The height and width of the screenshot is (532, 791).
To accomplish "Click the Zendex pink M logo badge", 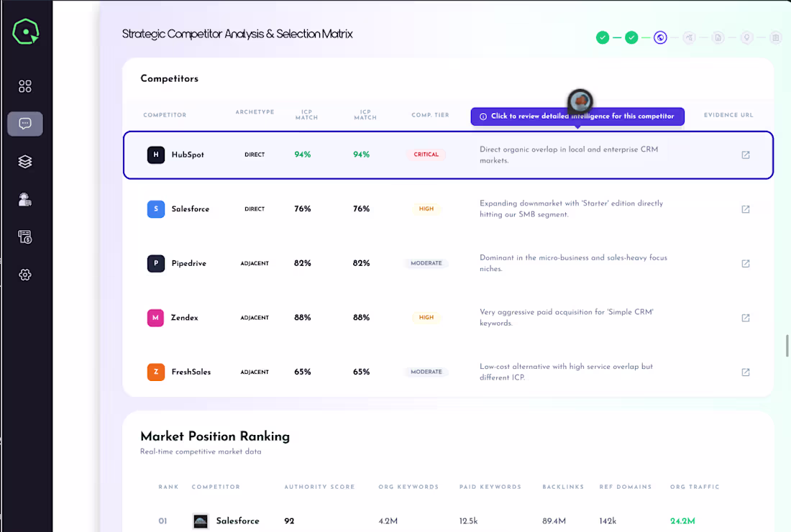I will (155, 318).
